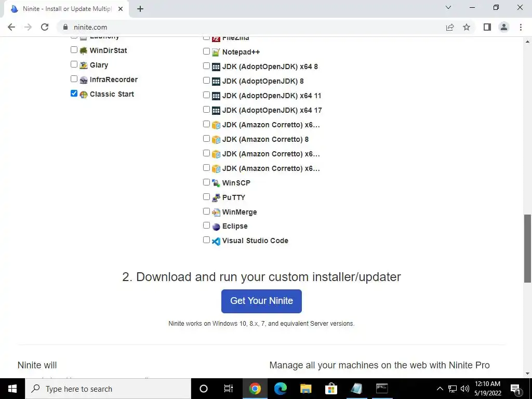Image resolution: width=532 pixels, height=399 pixels.
Task: Click the Classic Start shell icon
Action: point(84,95)
